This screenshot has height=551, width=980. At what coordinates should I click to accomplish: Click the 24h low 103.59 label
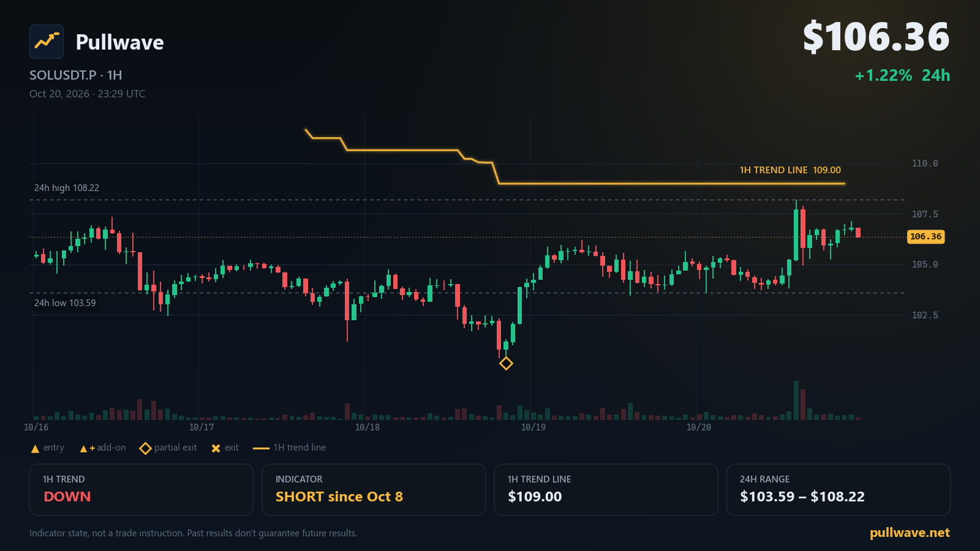(x=65, y=303)
